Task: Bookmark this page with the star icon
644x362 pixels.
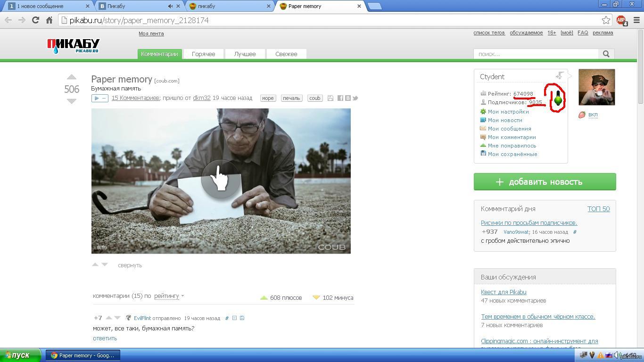Action: point(606,20)
